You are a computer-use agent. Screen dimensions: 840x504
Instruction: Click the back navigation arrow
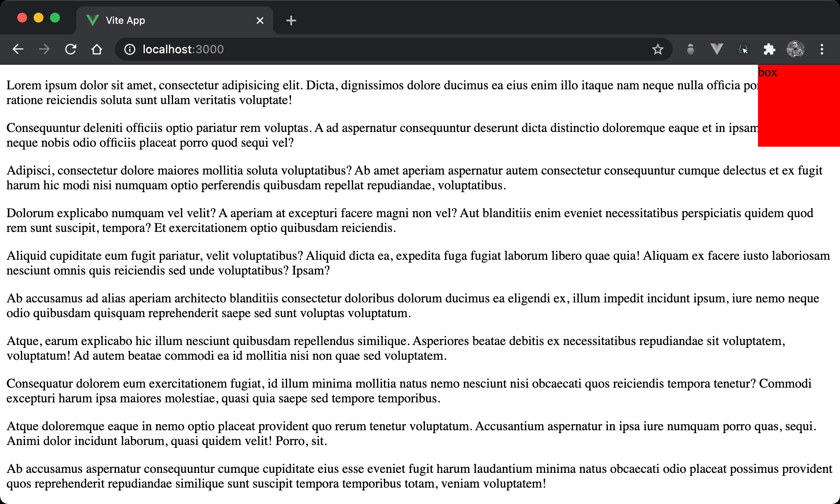click(18, 49)
